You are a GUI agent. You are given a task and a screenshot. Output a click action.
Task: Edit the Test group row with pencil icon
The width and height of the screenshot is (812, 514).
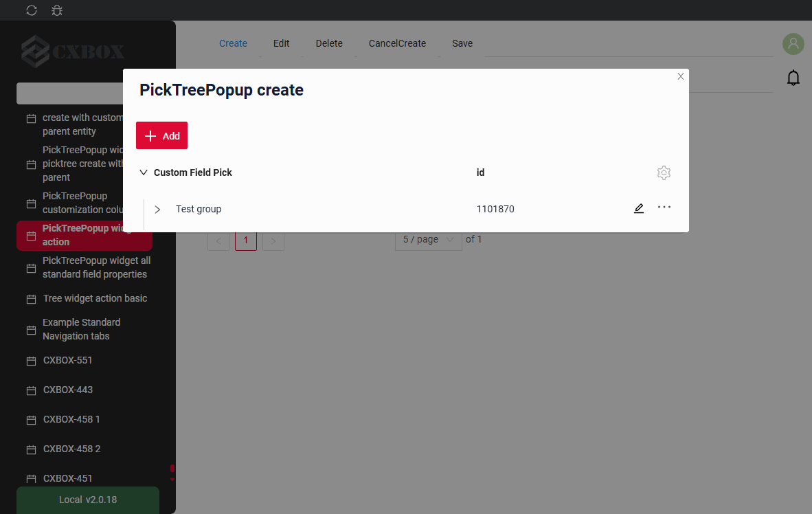pos(639,208)
